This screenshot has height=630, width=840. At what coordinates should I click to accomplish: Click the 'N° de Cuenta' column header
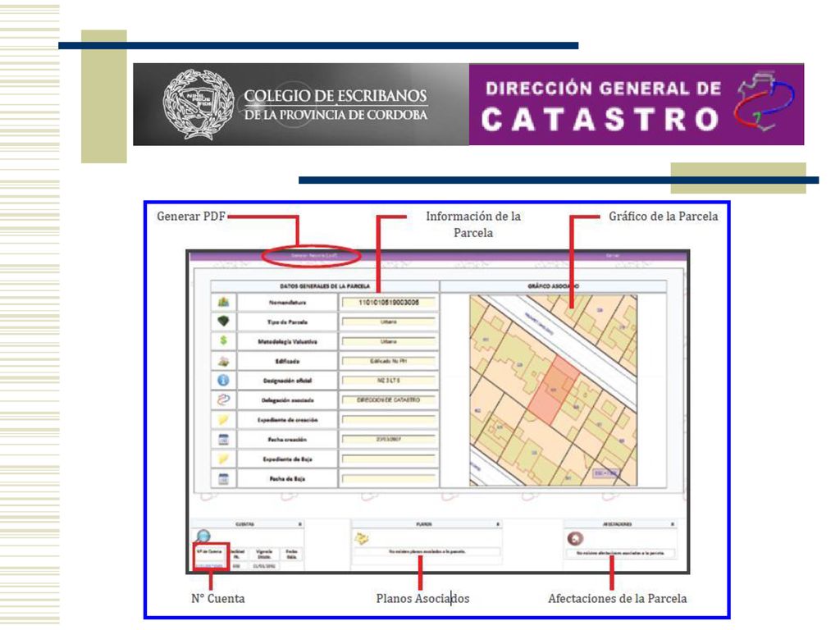209,551
